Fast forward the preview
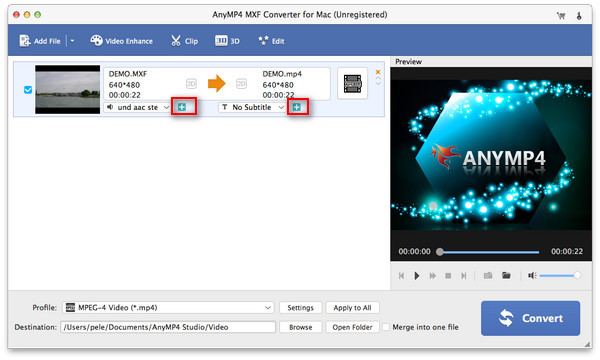Image resolution: width=600 pixels, height=360 pixels. click(x=433, y=276)
